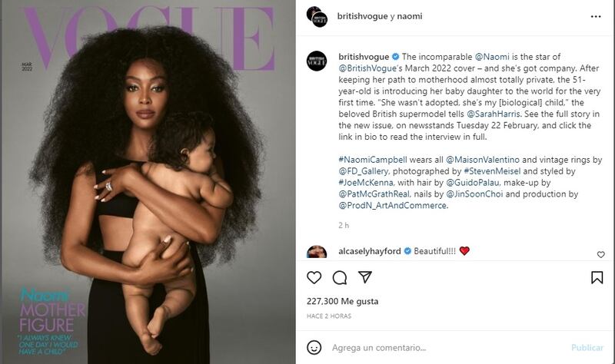Follow the @SarahHarris mention link
This screenshot has height=364, width=615.
(493, 114)
